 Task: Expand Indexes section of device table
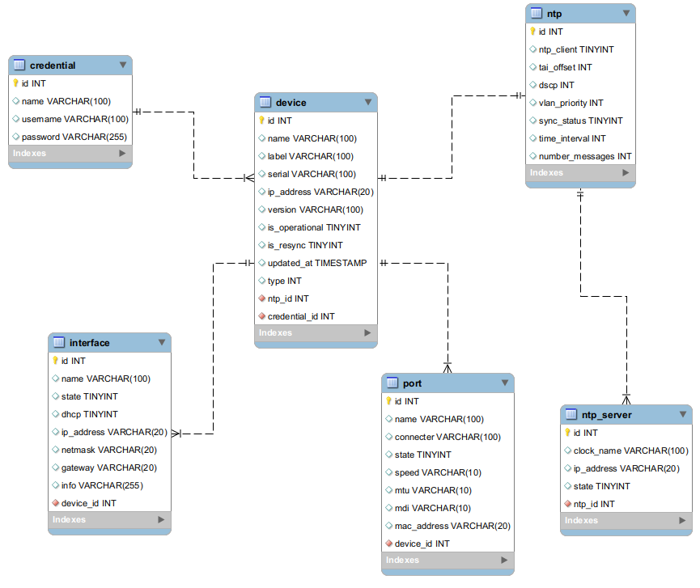point(367,332)
